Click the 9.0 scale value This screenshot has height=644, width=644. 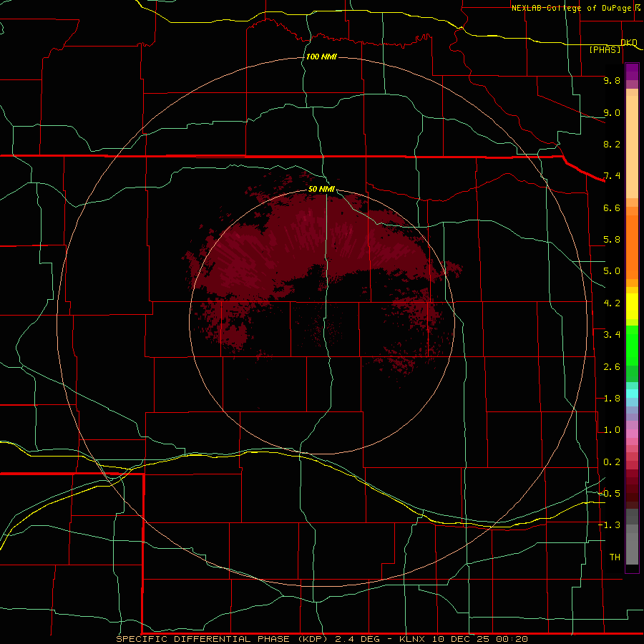(x=612, y=112)
